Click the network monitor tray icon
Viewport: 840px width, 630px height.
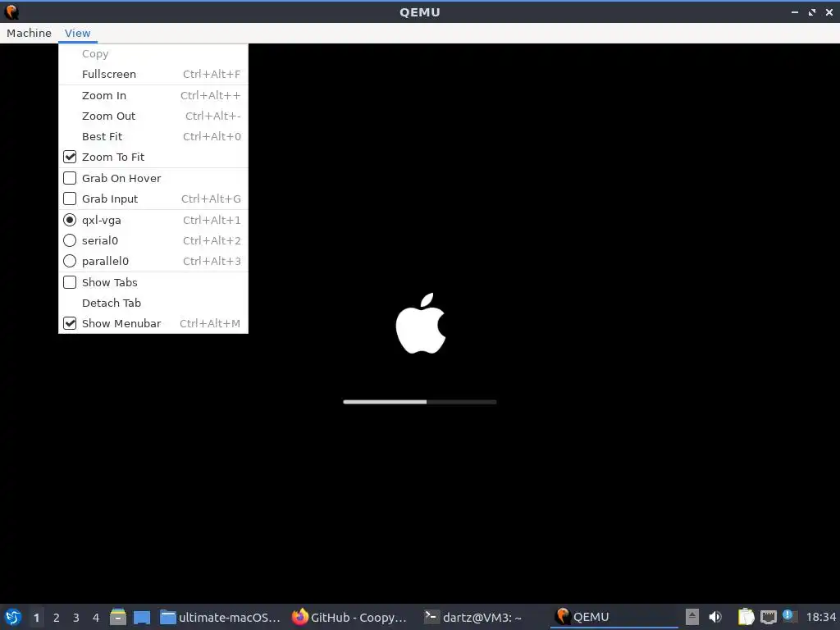[768, 617]
